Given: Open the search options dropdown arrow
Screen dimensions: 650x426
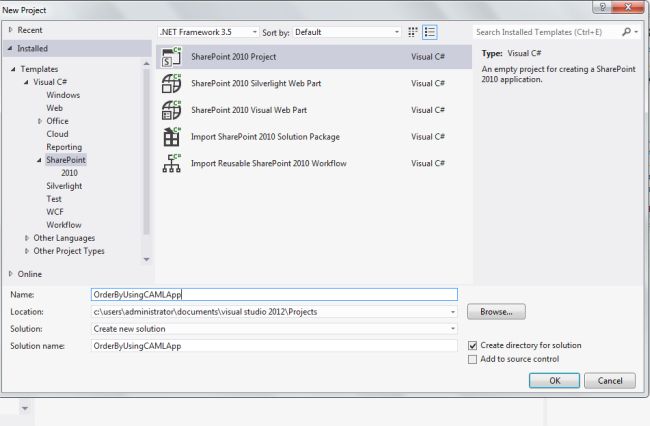Looking at the screenshot, I should pyautogui.click(x=636, y=32).
